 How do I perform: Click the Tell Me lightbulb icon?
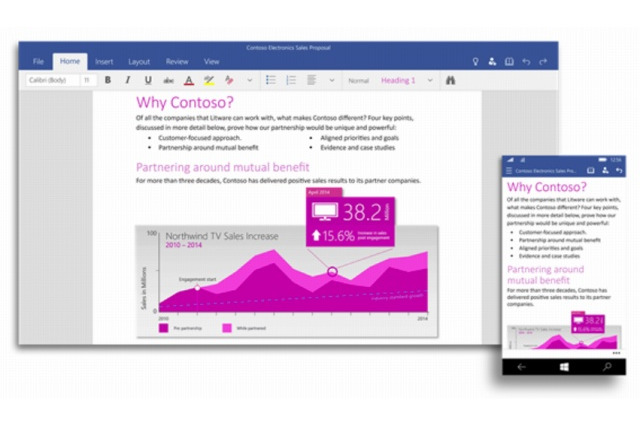[476, 62]
